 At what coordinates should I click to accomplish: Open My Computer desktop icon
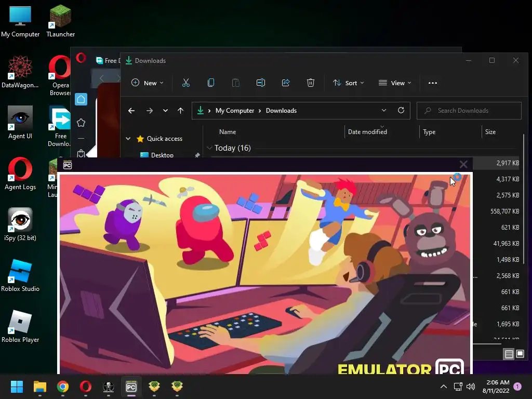tap(20, 21)
